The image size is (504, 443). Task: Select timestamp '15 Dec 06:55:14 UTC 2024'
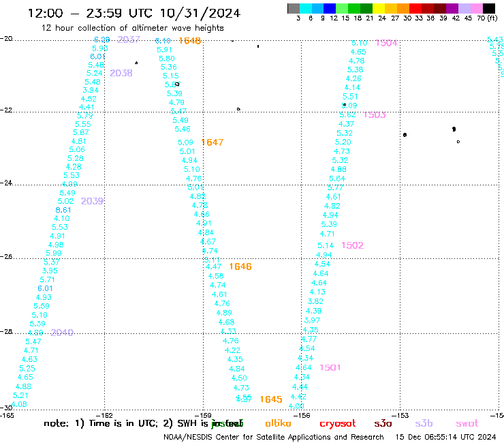pos(446,438)
